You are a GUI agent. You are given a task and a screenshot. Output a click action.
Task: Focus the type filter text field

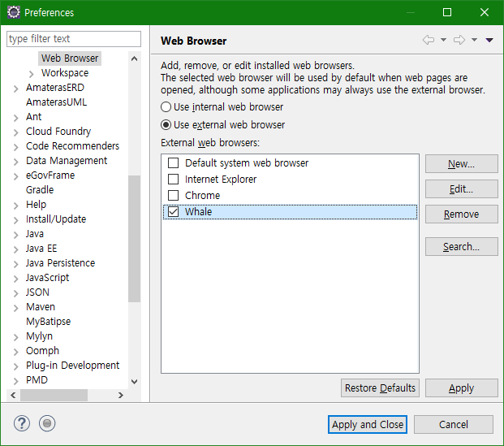(x=74, y=39)
